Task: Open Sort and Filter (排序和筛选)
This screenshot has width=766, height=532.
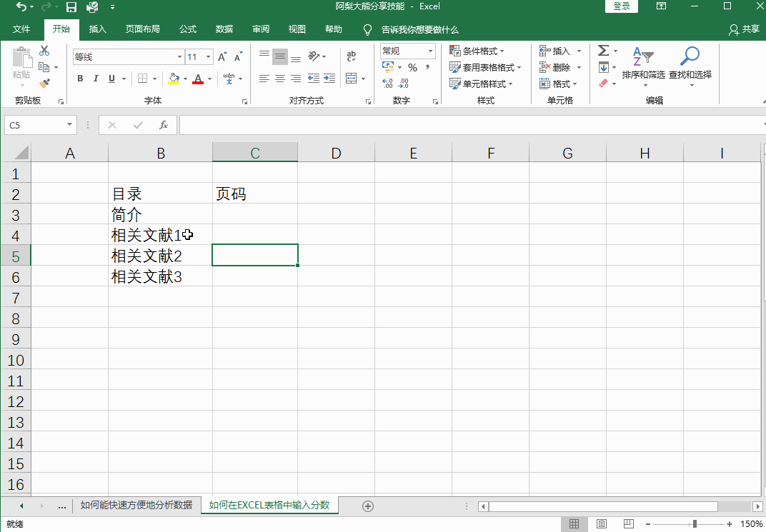Action: pos(643,66)
